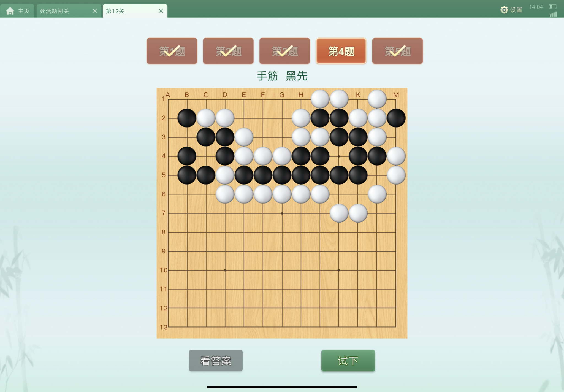Open the settings gear icon

click(504, 10)
